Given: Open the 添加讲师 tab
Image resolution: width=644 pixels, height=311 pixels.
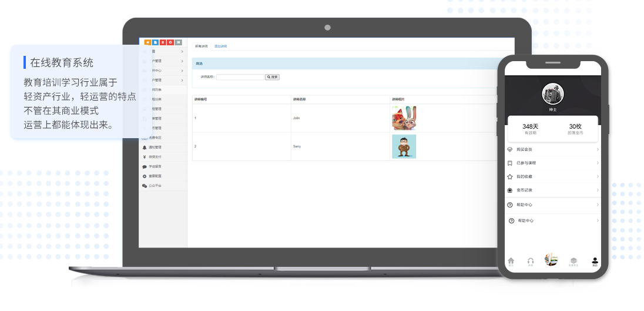Looking at the screenshot, I should pyautogui.click(x=220, y=46).
